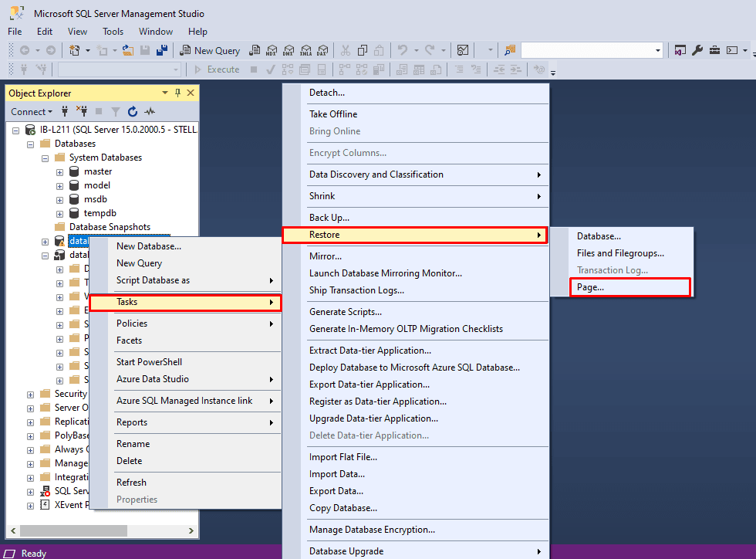Image resolution: width=756 pixels, height=559 pixels.
Task: Open the Help menu
Action: coord(197,32)
